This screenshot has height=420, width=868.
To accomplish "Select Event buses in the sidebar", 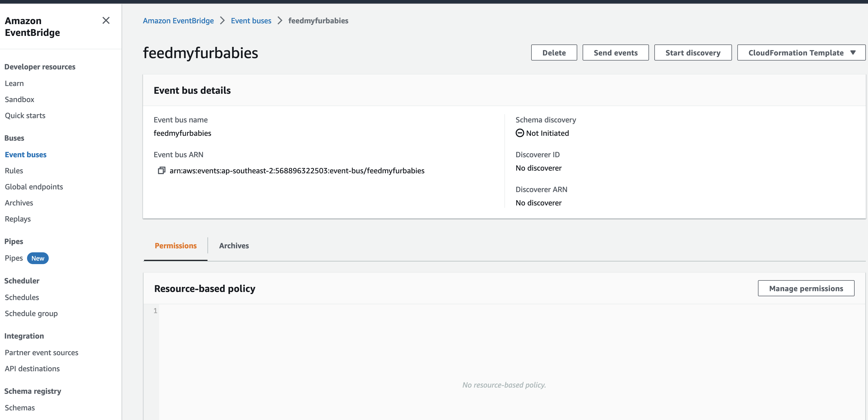I will point(26,155).
